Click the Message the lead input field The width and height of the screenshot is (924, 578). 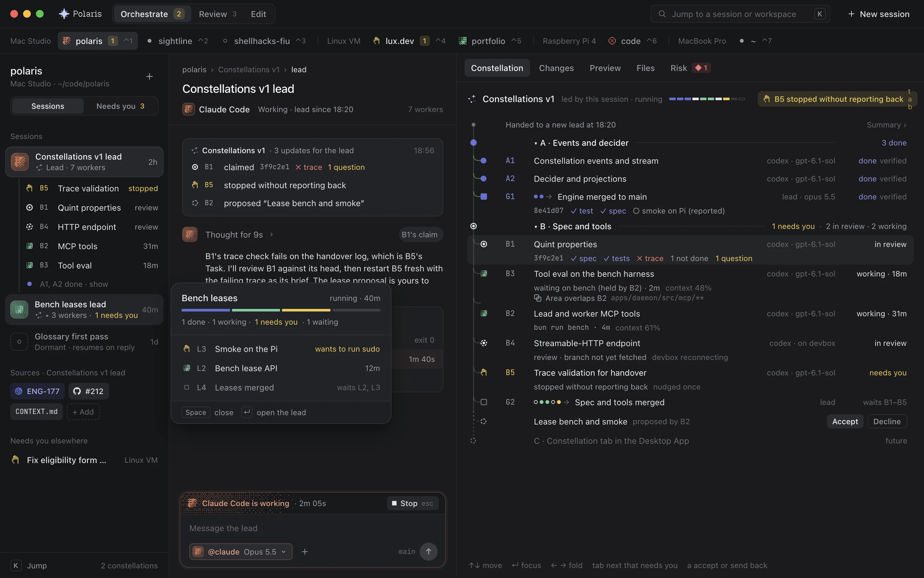(x=313, y=528)
